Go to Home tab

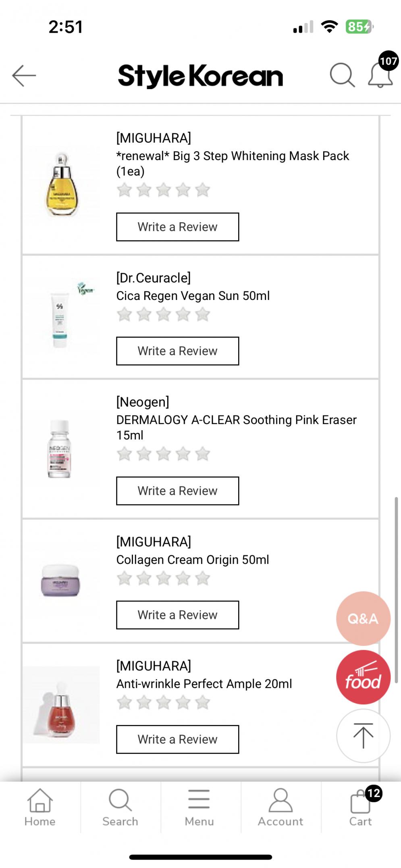40,808
